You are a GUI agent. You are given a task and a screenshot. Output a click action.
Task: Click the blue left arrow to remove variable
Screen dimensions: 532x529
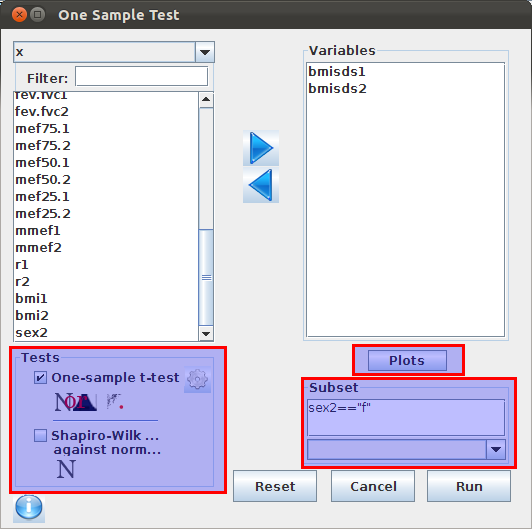tap(261, 185)
